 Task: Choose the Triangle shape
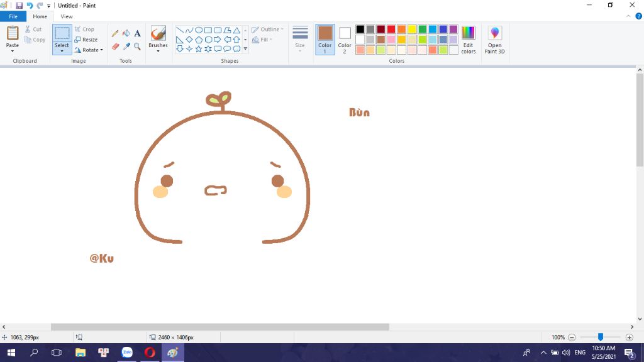[x=236, y=30]
